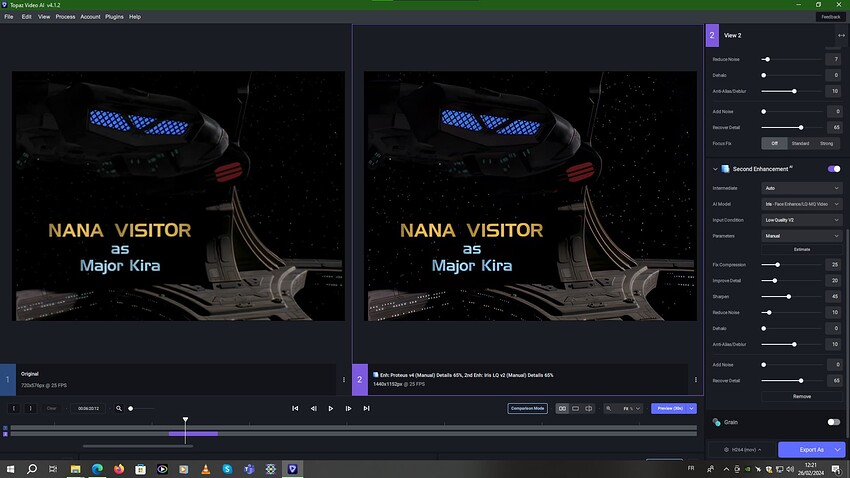Open Windows Start menu
This screenshot has height=478, width=850.
tap(10, 469)
